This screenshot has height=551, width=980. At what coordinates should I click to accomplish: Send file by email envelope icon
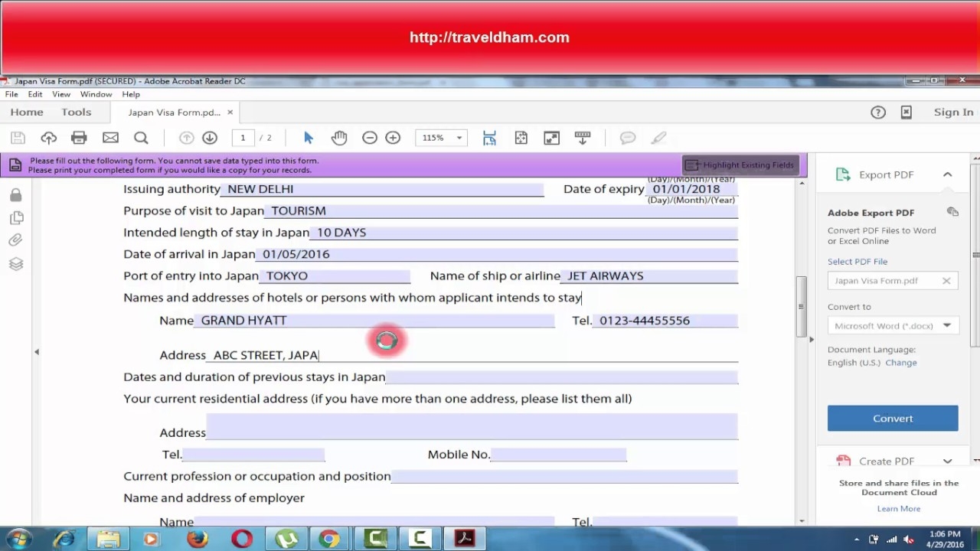click(110, 138)
